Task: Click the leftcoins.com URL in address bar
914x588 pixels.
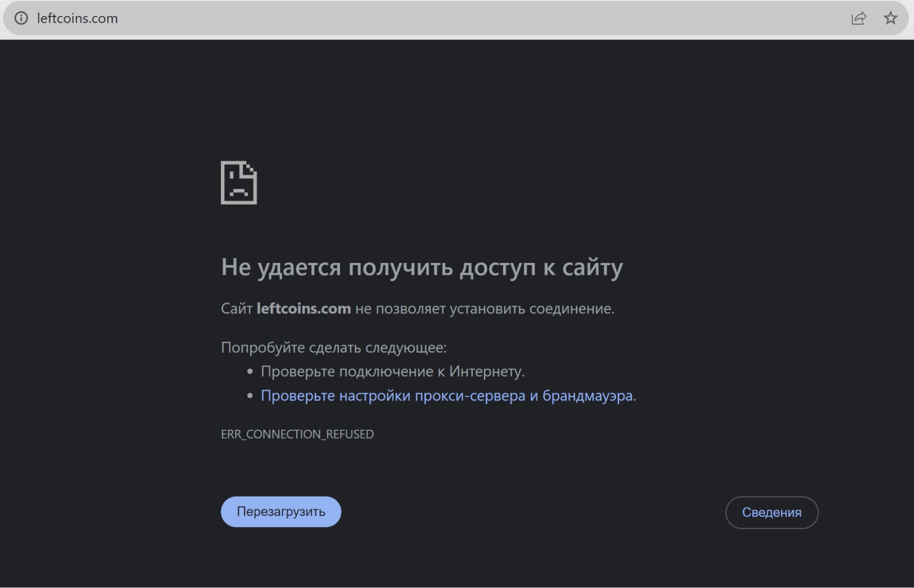Action: 77,18
